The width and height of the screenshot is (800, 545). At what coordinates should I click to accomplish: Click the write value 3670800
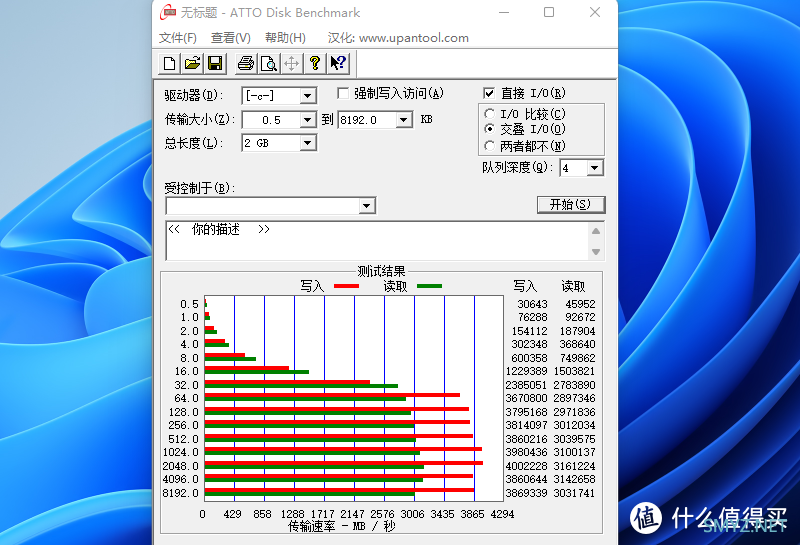point(526,398)
